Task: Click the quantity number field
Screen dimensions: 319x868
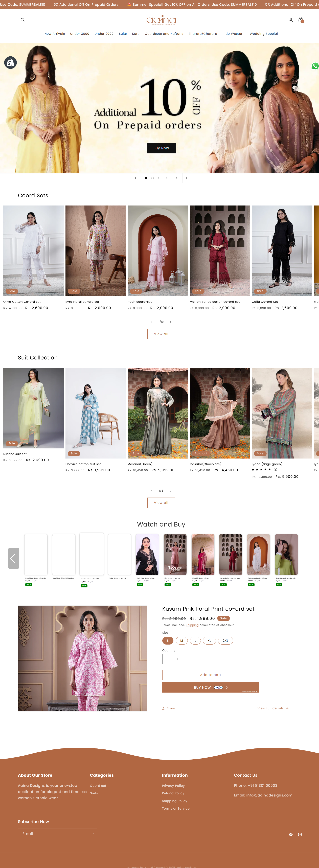Action: pyautogui.click(x=177, y=659)
